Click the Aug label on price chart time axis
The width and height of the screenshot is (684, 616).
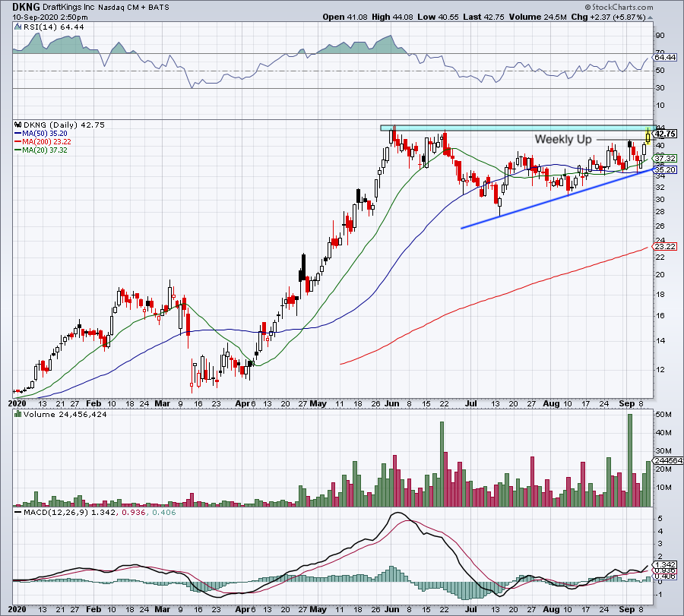coord(552,403)
